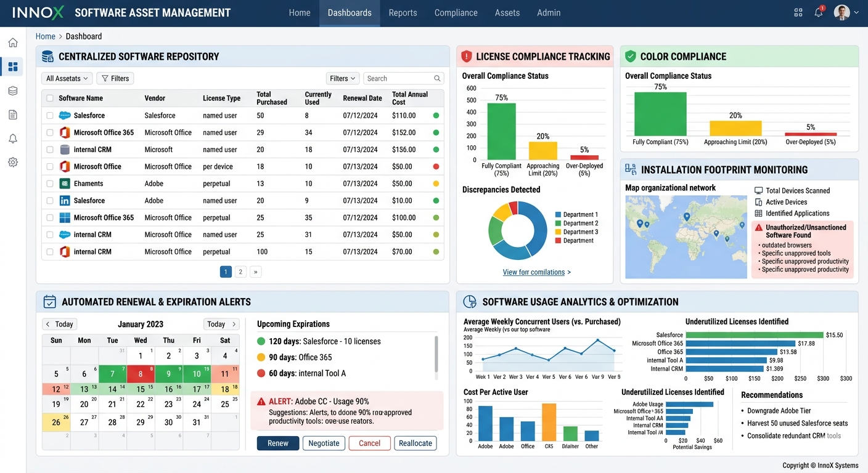
Task: Click the Filters button with funnel icon
Action: click(x=115, y=78)
